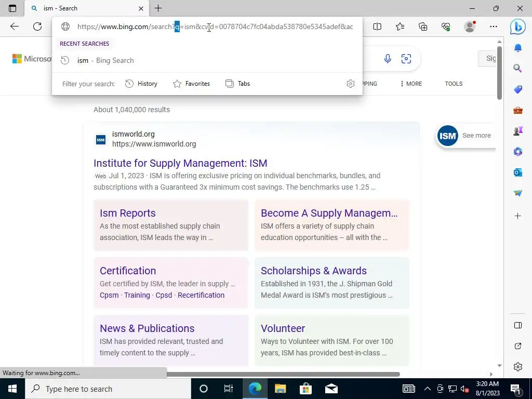Filter suggestions by History

coord(141,84)
